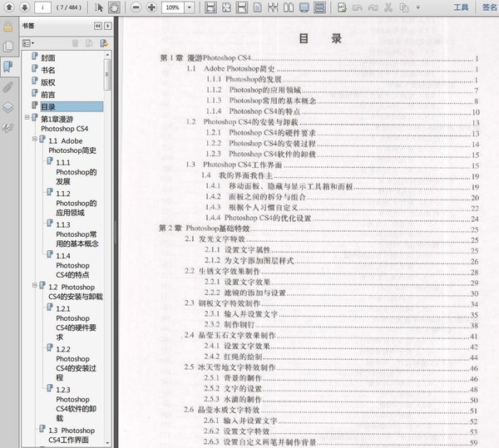
Task: Go to the next page with down arrow
Action: (24, 7)
